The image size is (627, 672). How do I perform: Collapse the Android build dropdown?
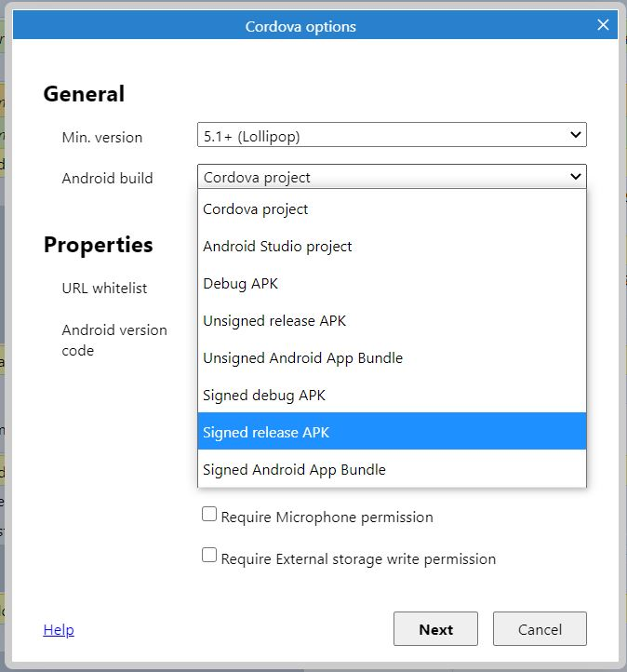392,177
